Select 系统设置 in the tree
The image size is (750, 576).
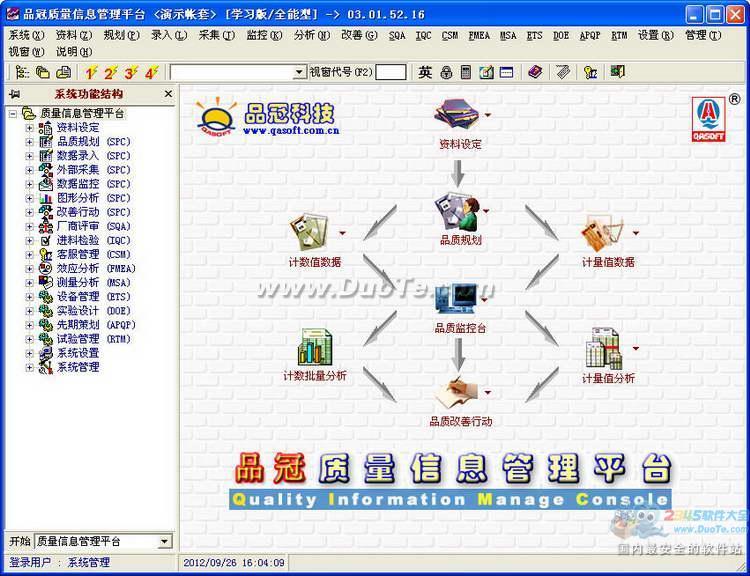tap(78, 353)
